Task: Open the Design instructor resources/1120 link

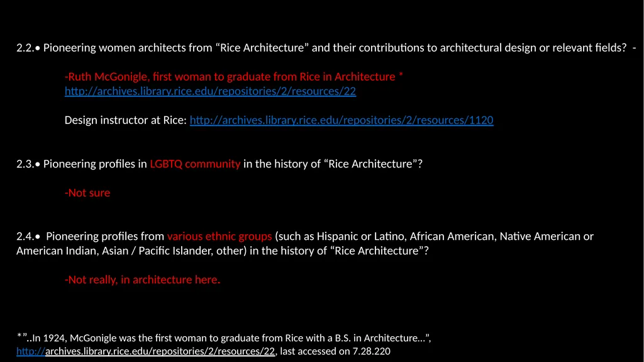Action: 341,120
